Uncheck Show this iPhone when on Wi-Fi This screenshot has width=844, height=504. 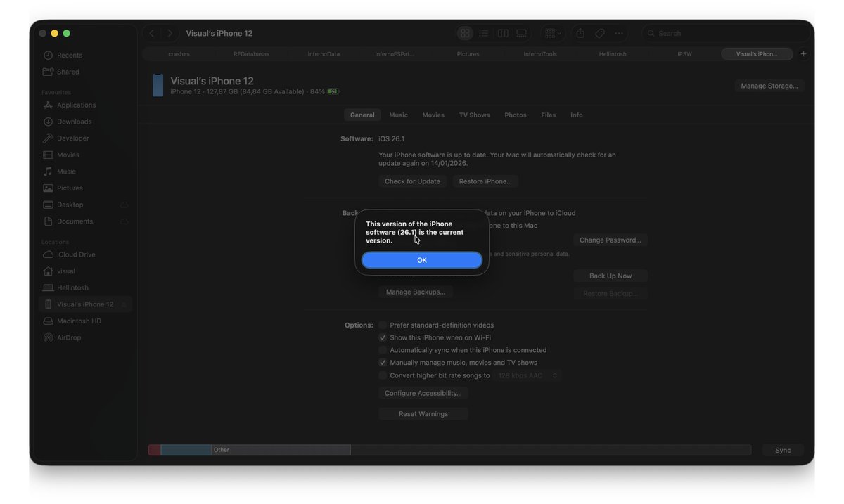pyautogui.click(x=383, y=338)
